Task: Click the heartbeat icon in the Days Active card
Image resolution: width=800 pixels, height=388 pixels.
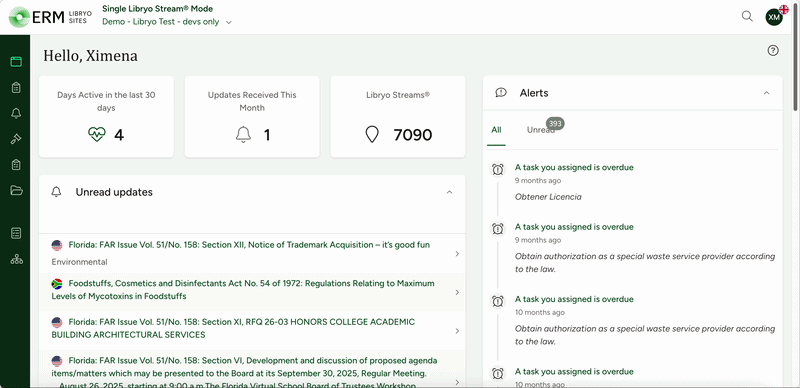Action: (x=96, y=135)
